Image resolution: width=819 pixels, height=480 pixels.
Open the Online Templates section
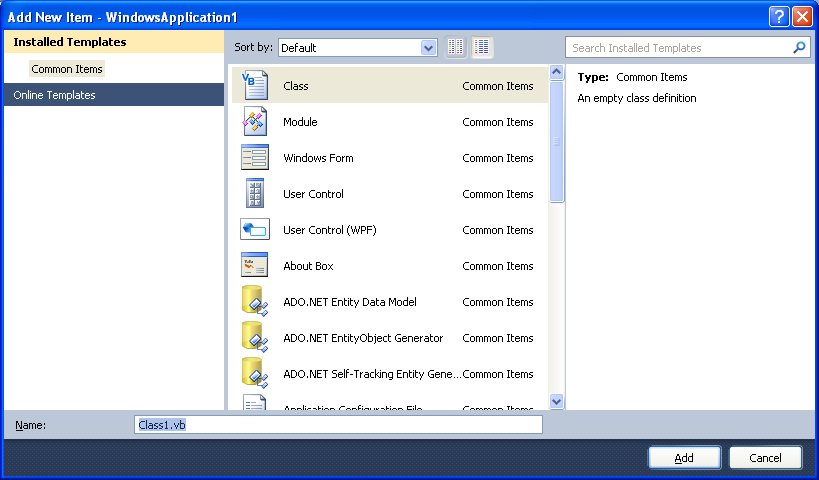pos(114,95)
